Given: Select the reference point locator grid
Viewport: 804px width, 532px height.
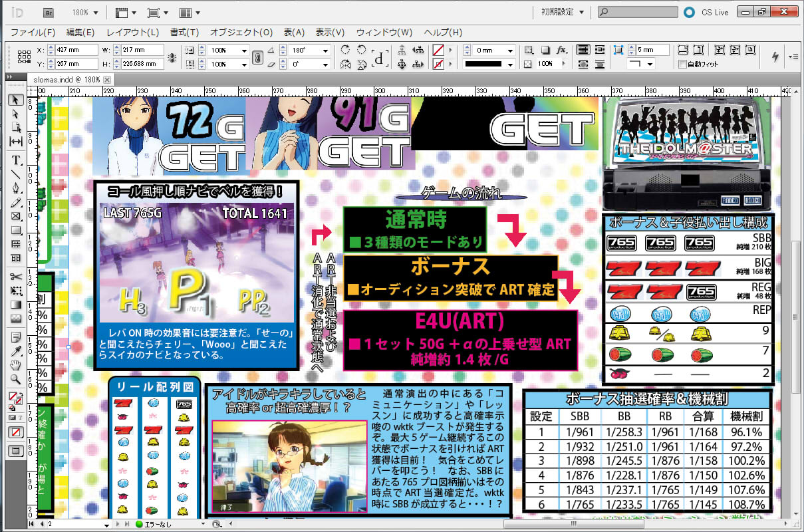Looking at the screenshot, I should (x=25, y=57).
